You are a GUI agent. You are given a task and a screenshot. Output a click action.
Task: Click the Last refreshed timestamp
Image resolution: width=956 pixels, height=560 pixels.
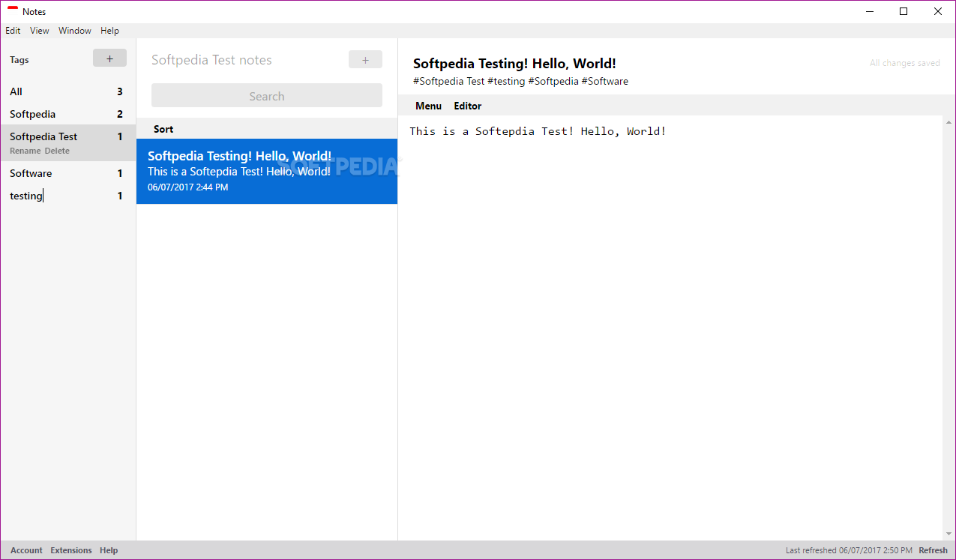tap(849, 550)
